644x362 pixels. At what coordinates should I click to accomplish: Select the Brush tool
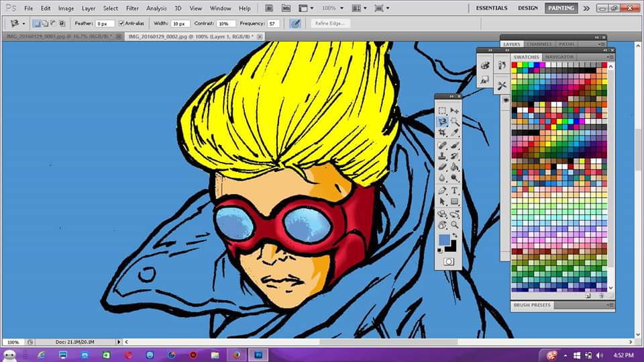pos(454,145)
